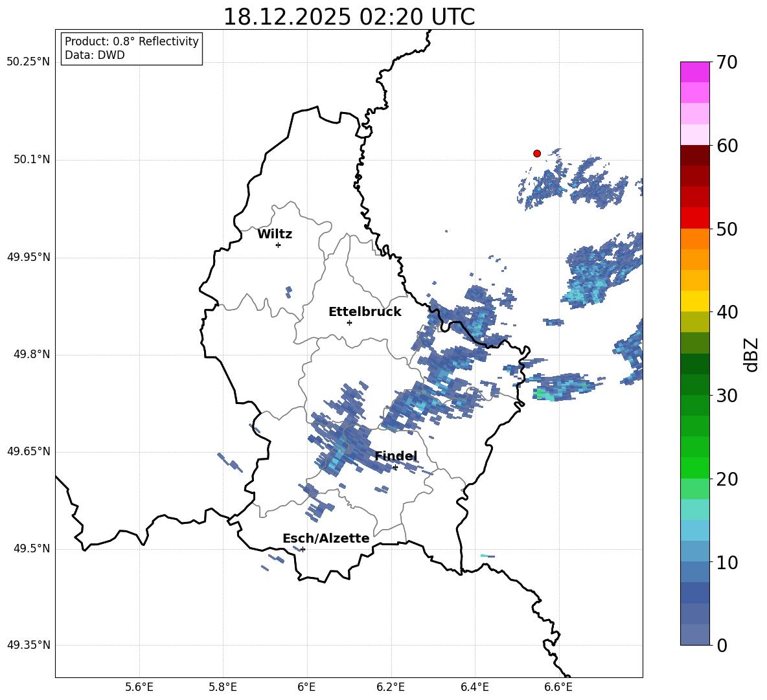767x700 pixels.
Task: Click the darkest green swatch between 30 and 40
Action: click(x=694, y=364)
